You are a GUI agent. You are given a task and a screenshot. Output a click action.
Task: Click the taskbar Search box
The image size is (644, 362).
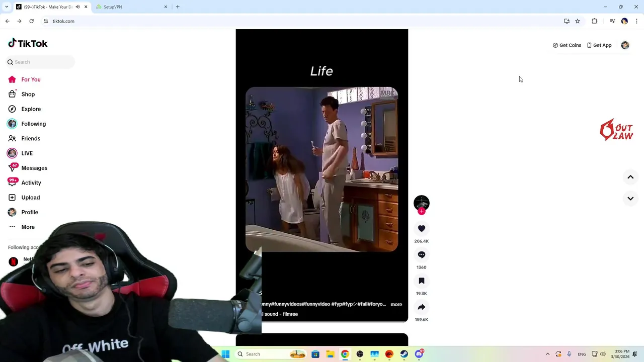click(271, 354)
